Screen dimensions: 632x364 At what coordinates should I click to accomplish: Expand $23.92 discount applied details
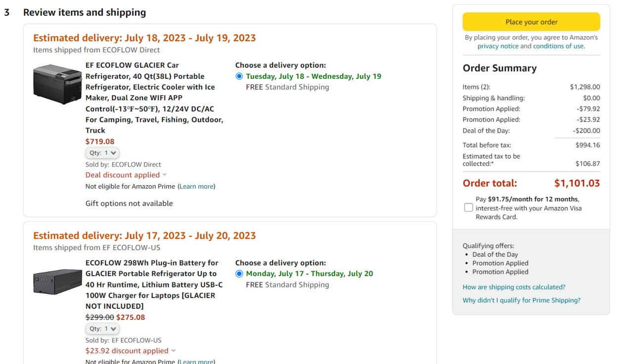point(131,351)
